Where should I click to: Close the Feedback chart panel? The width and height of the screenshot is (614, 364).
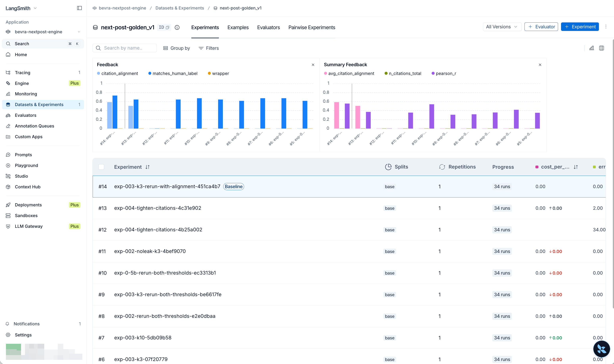tap(313, 65)
